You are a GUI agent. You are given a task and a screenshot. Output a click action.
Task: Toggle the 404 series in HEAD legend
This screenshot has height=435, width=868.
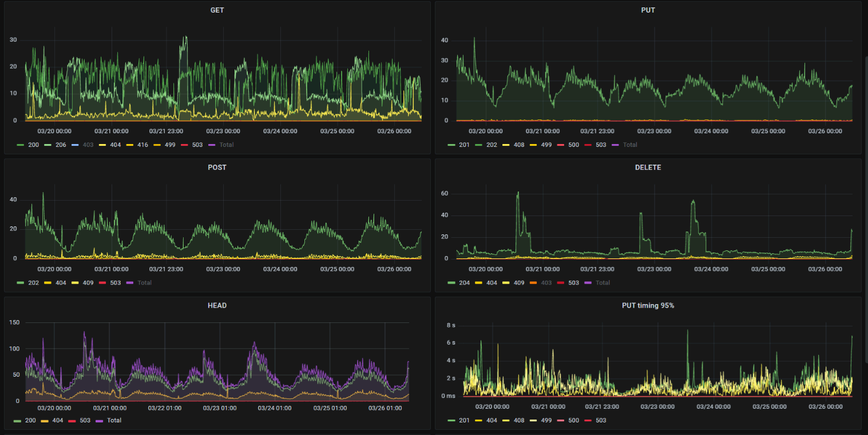tap(57, 420)
